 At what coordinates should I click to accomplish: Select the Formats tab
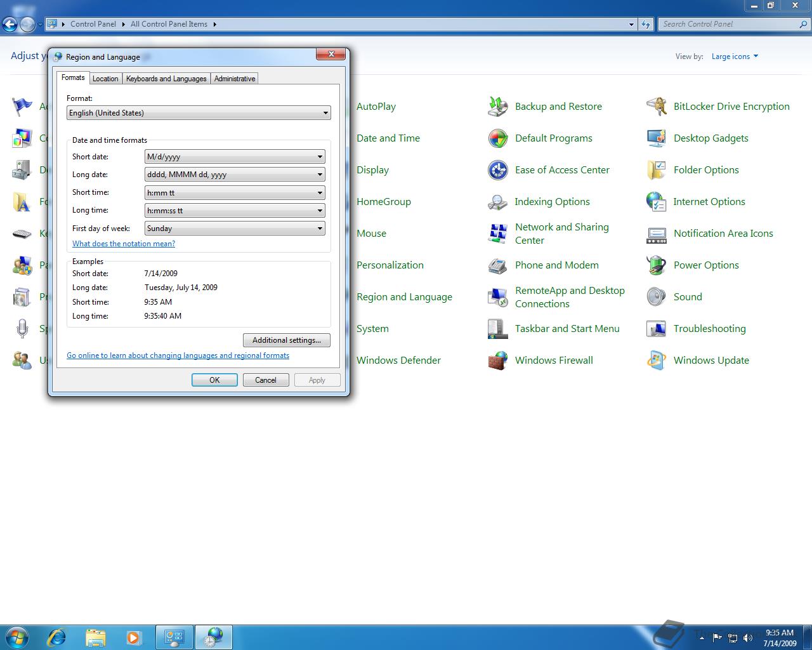73,77
